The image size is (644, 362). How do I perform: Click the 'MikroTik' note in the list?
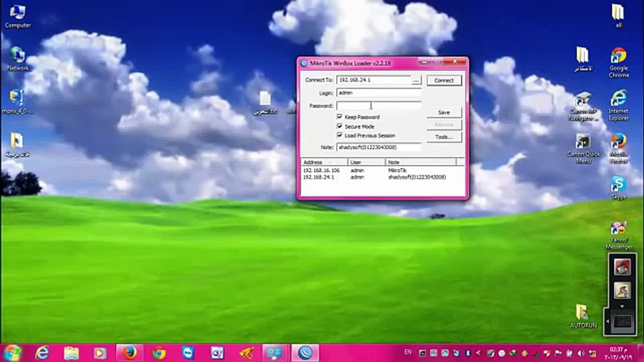[397, 170]
